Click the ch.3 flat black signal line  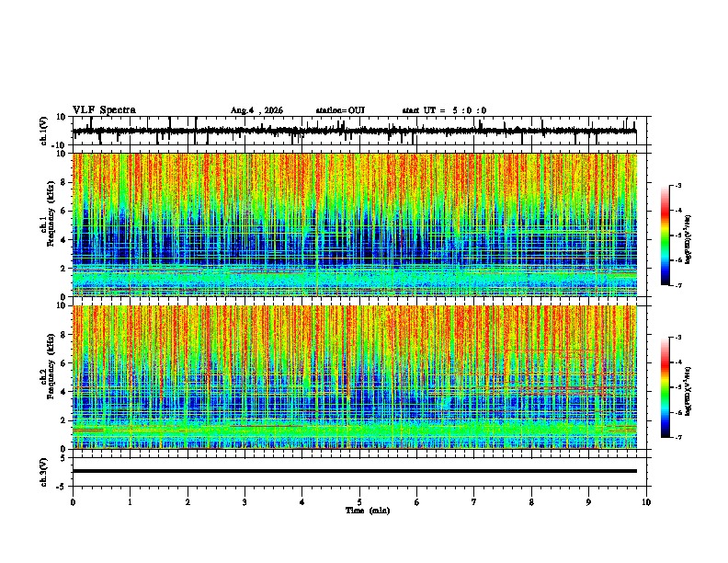[x=355, y=471]
